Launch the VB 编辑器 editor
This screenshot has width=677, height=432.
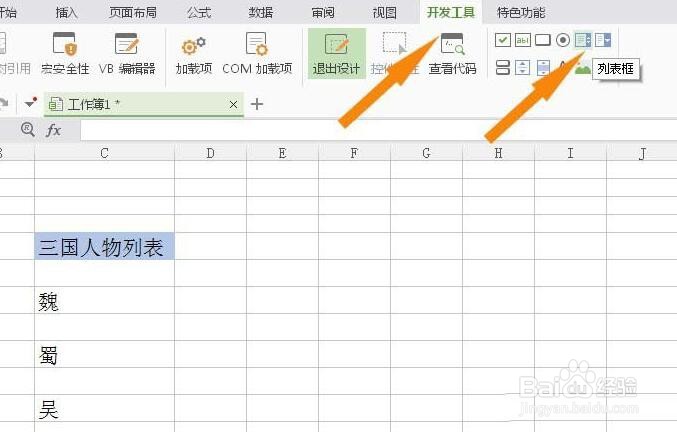click(x=127, y=54)
